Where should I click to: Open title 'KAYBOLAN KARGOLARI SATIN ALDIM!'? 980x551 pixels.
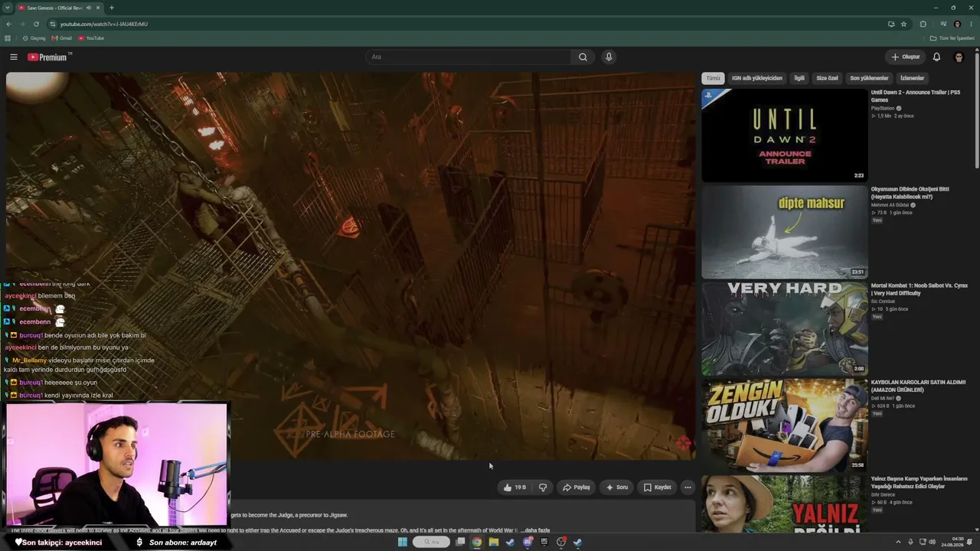[919, 386]
